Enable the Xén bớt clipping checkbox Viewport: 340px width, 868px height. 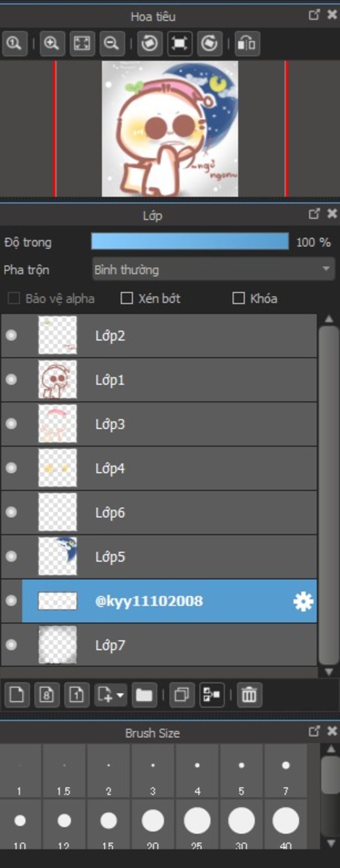tap(127, 298)
